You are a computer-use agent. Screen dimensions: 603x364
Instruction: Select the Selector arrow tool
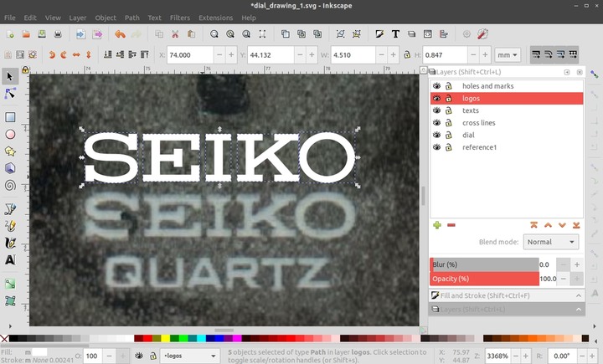pos(10,76)
